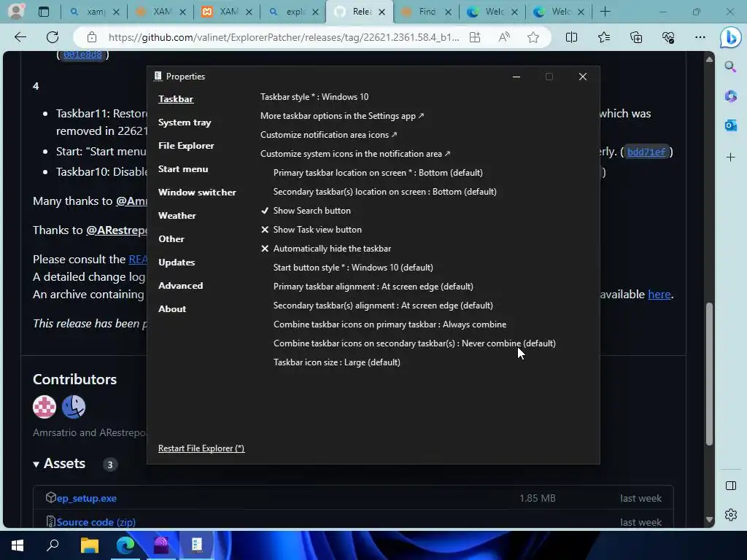
Task: Download Source code (zip)
Action: pyautogui.click(x=96, y=522)
